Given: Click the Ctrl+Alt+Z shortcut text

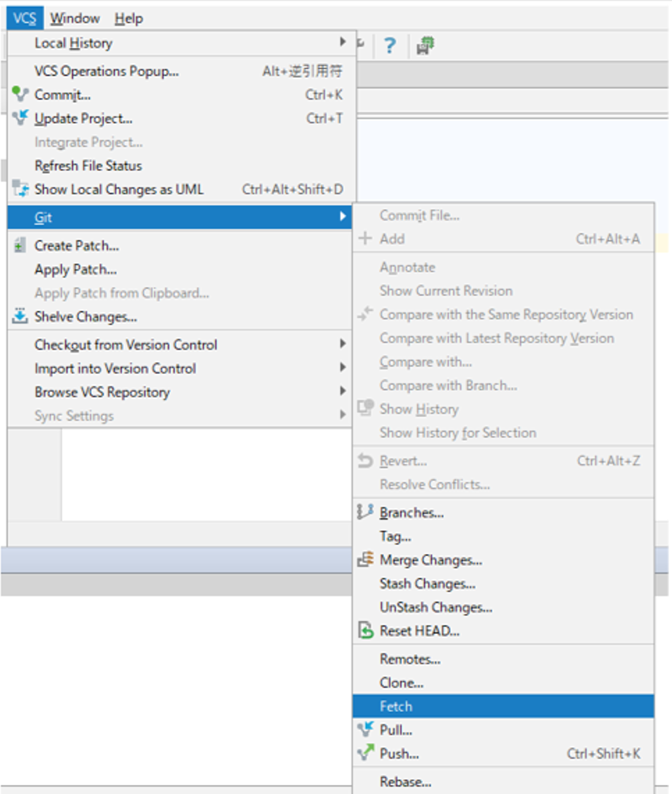Looking at the screenshot, I should pyautogui.click(x=609, y=461).
